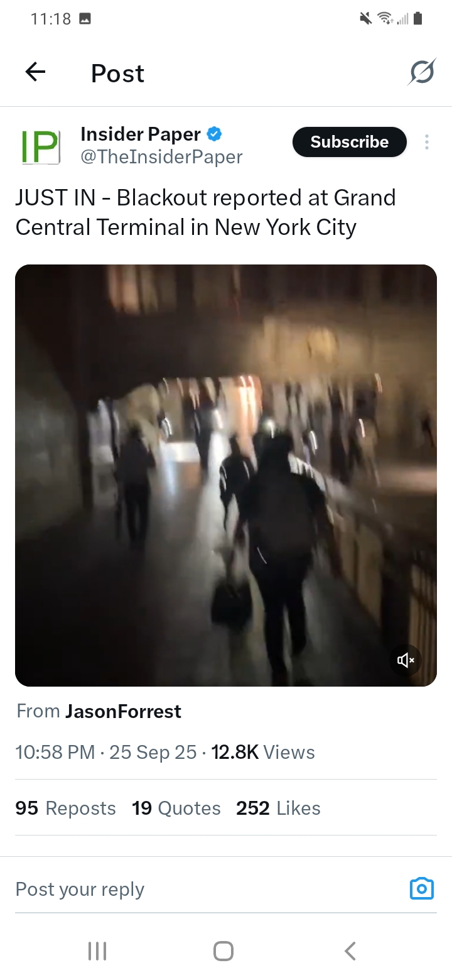
Task: View the 95 Reposts list
Action: tap(66, 808)
